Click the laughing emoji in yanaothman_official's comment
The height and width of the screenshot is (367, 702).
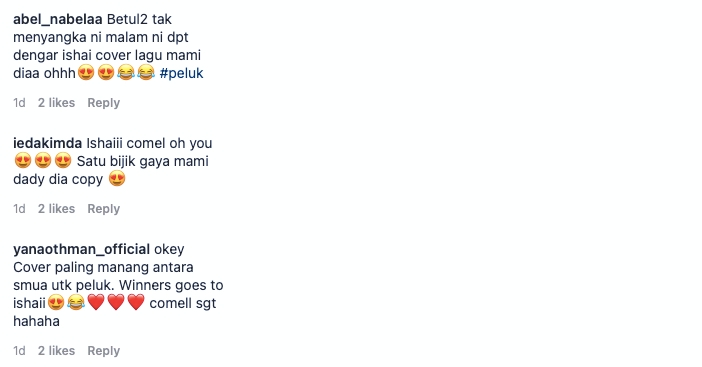[x=76, y=303]
